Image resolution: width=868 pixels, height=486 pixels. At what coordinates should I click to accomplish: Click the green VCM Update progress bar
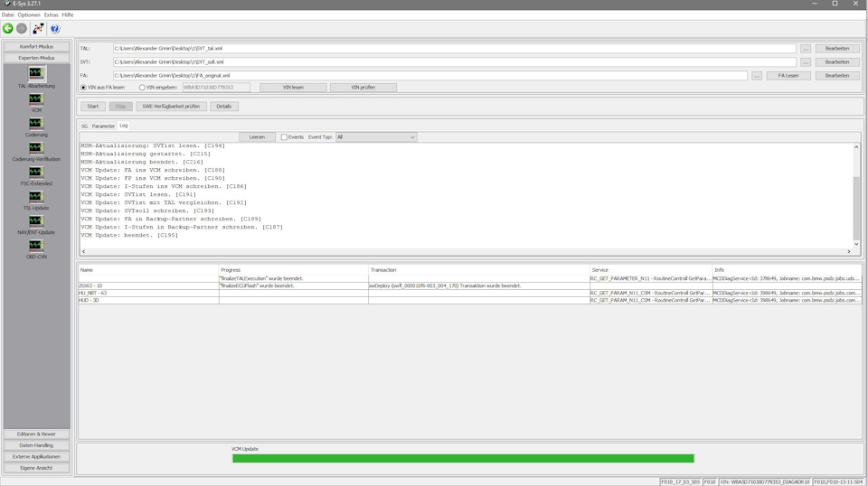(x=463, y=458)
